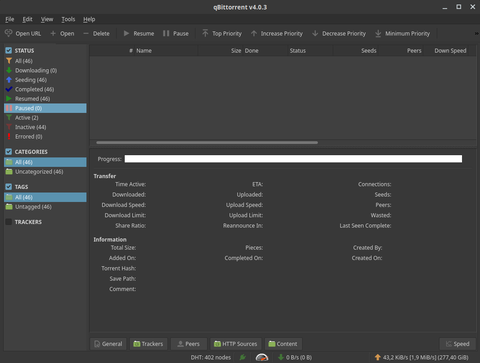
Task: Sort by the Seeds column header
Action: pyautogui.click(x=356, y=51)
